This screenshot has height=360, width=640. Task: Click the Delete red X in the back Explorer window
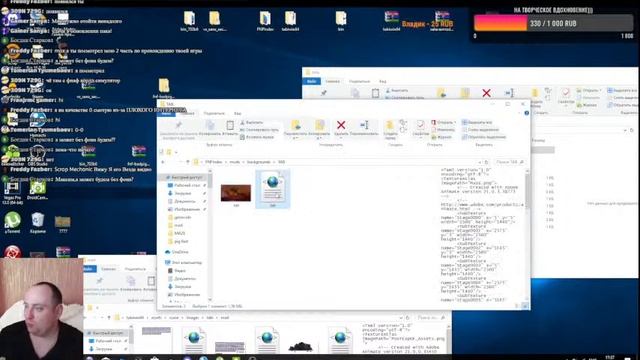click(x=486, y=93)
